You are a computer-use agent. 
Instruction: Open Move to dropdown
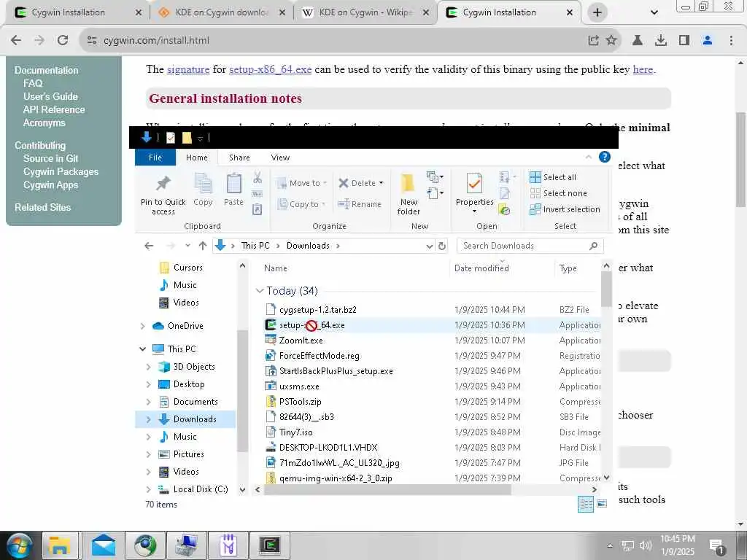coord(301,183)
